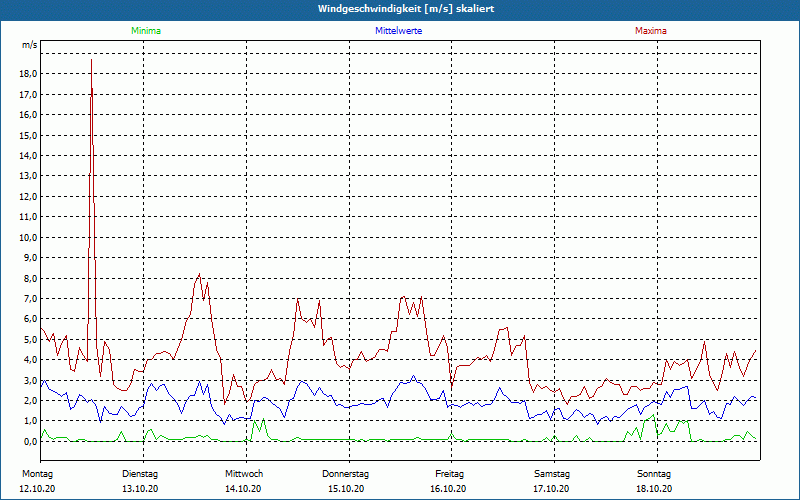800x500 pixels.
Task: Click the 16,0 y-axis value
Action: (28, 115)
